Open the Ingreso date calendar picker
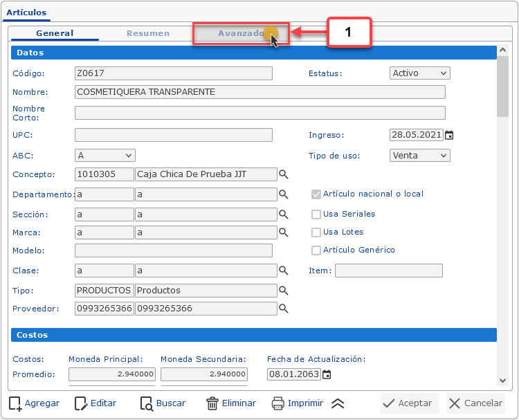Image resolution: width=519 pixels, height=420 pixels. [449, 136]
